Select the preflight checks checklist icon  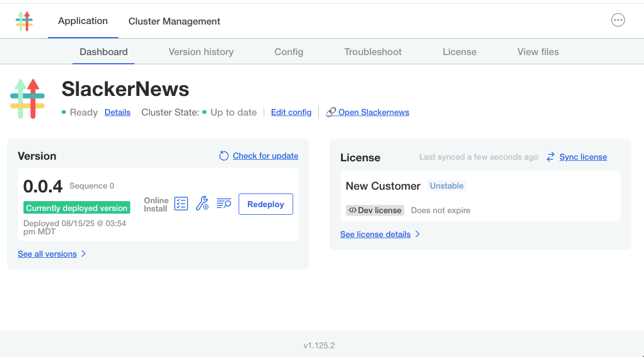pos(181,203)
